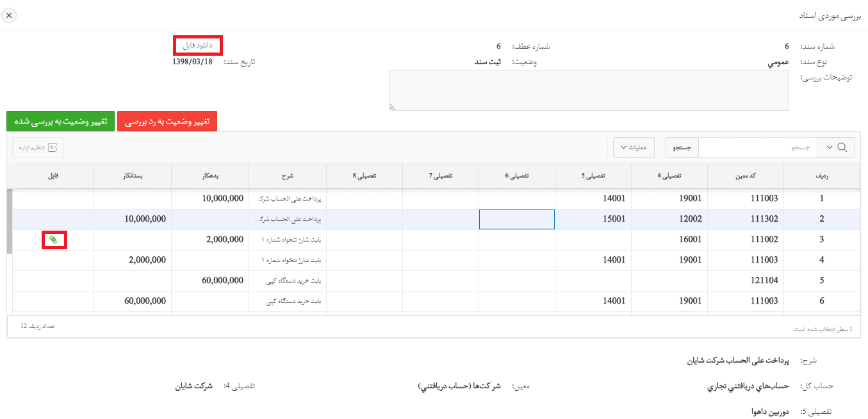Click the reset arrow icon inside تنظیم اولیه button
The width and height of the screenshot is (868, 419).
(53, 147)
